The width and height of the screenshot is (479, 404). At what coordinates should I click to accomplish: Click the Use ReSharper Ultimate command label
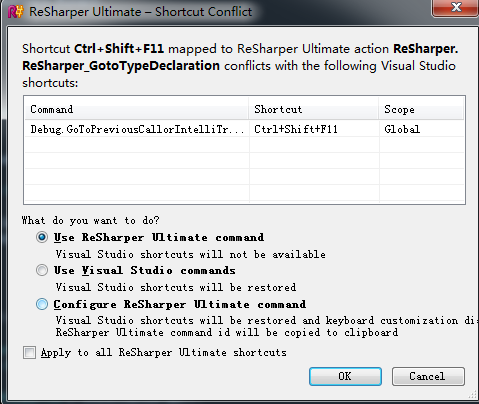pyautogui.click(x=159, y=237)
